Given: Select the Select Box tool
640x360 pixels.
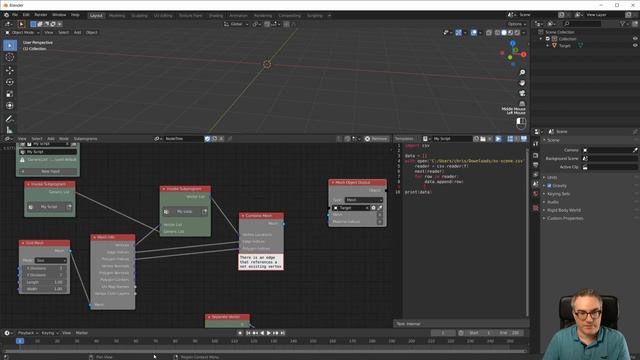Looking at the screenshot, I should (x=10, y=45).
